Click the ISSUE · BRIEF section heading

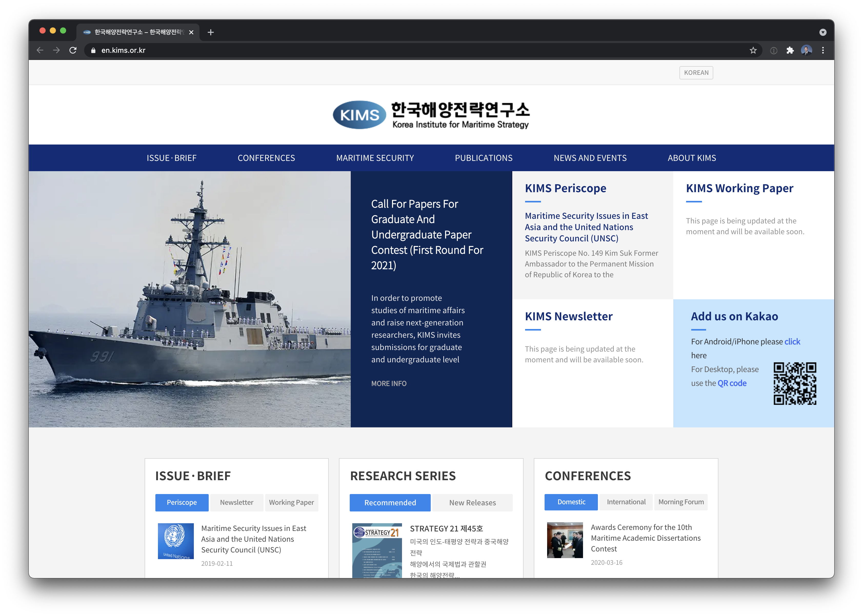(193, 476)
